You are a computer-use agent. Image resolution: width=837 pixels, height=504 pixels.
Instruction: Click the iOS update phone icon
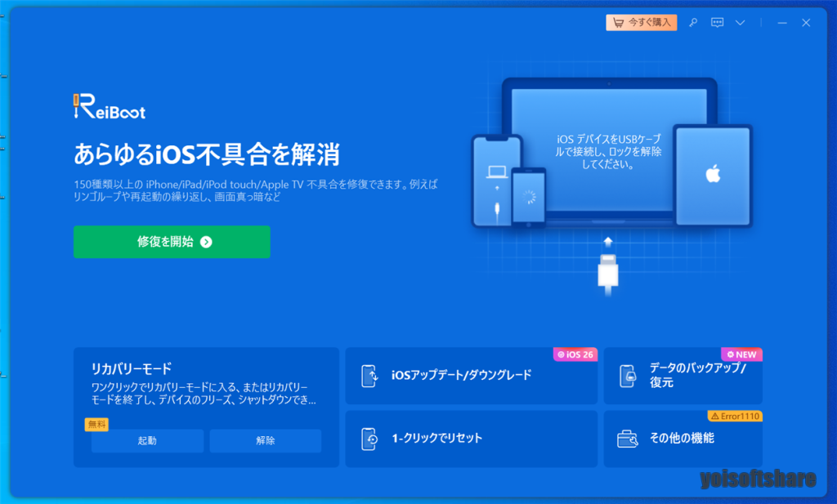(x=369, y=376)
